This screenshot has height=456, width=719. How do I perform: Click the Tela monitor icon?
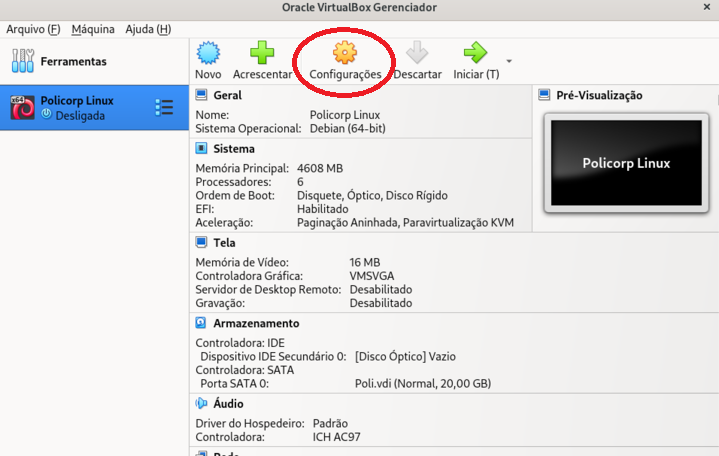(201, 242)
